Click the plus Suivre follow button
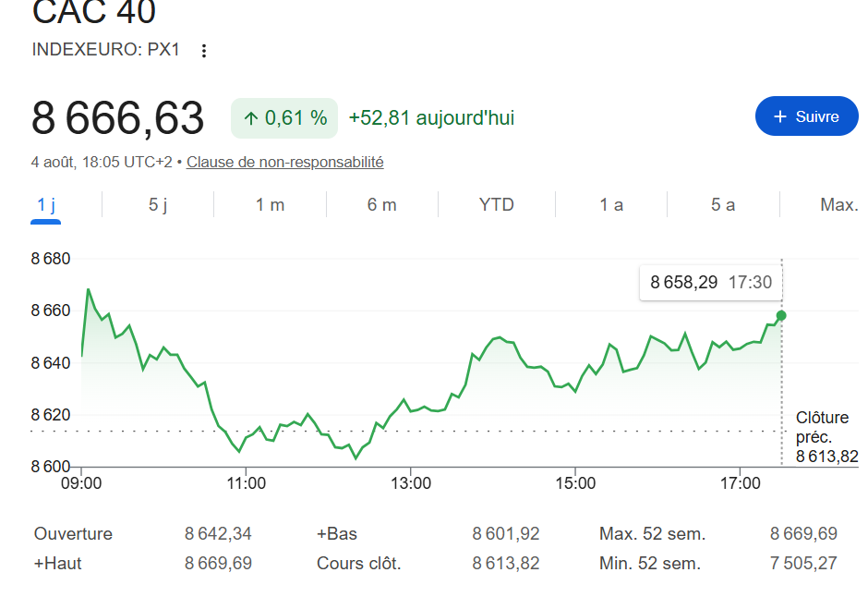Screen dimensions: 868x597 (x=806, y=116)
